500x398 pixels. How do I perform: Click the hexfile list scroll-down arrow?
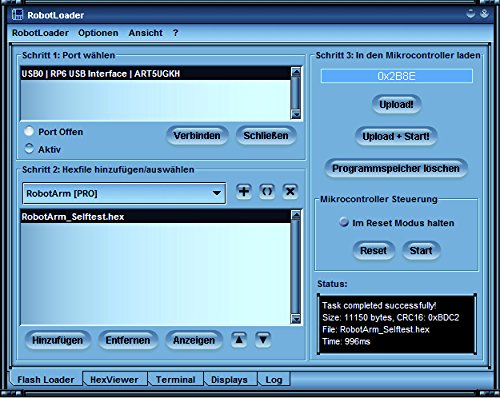click(296, 318)
